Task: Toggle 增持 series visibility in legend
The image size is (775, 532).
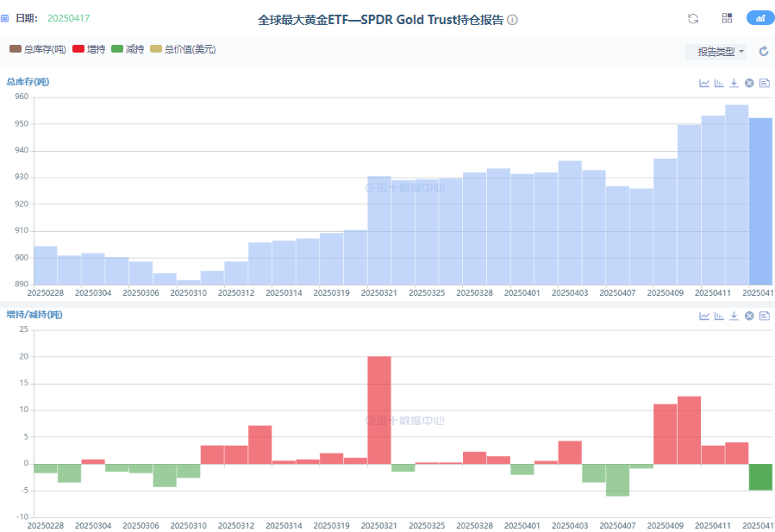Action: click(x=89, y=50)
